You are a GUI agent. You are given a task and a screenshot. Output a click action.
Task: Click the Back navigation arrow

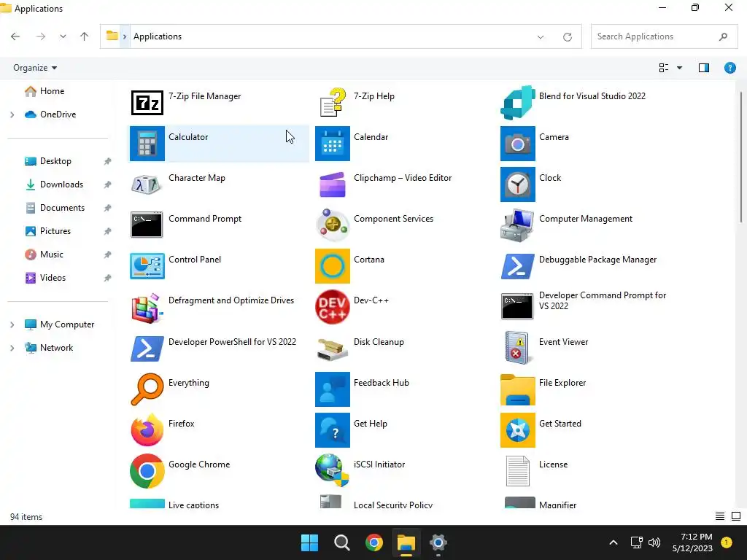15,36
